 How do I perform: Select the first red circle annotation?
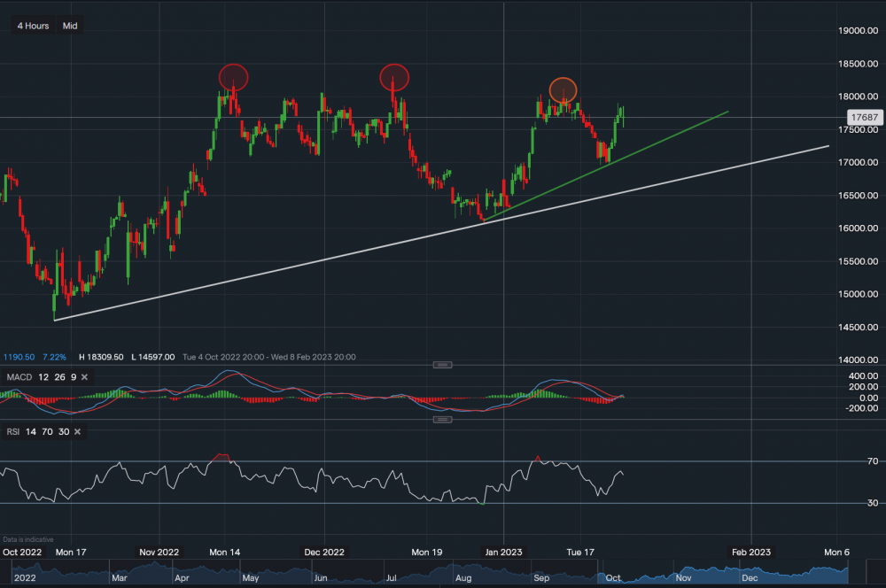click(234, 77)
